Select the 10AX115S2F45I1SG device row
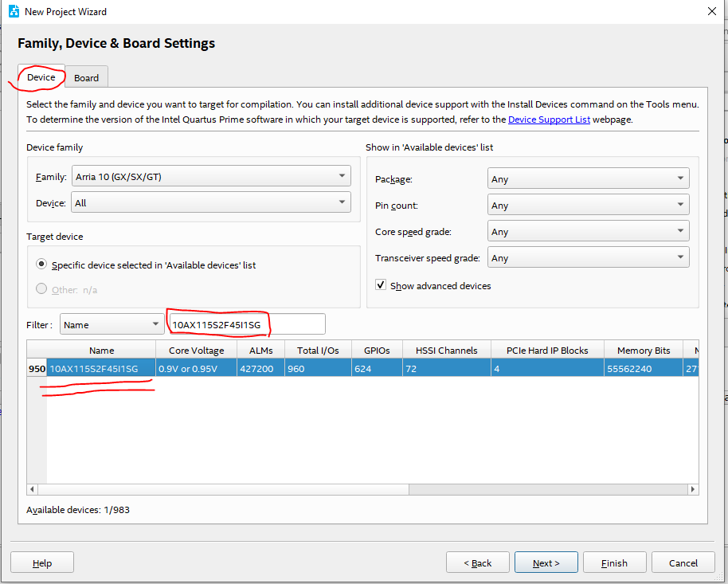This screenshot has height=584, width=728. [x=94, y=369]
